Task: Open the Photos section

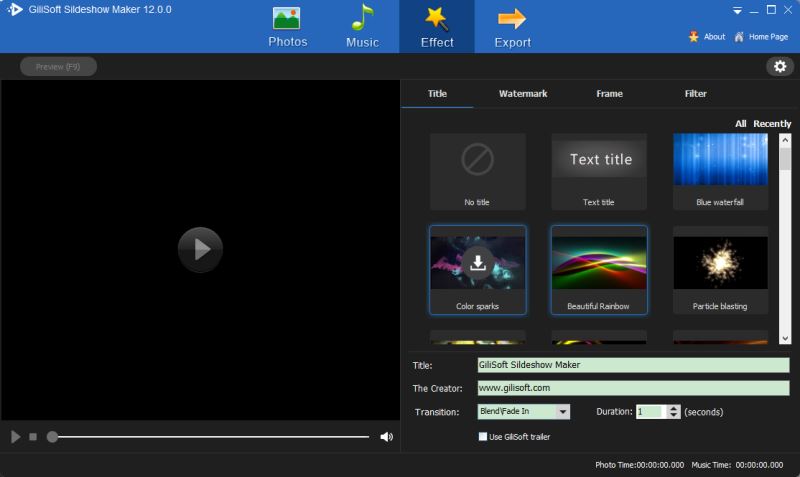Action: pyautogui.click(x=287, y=27)
